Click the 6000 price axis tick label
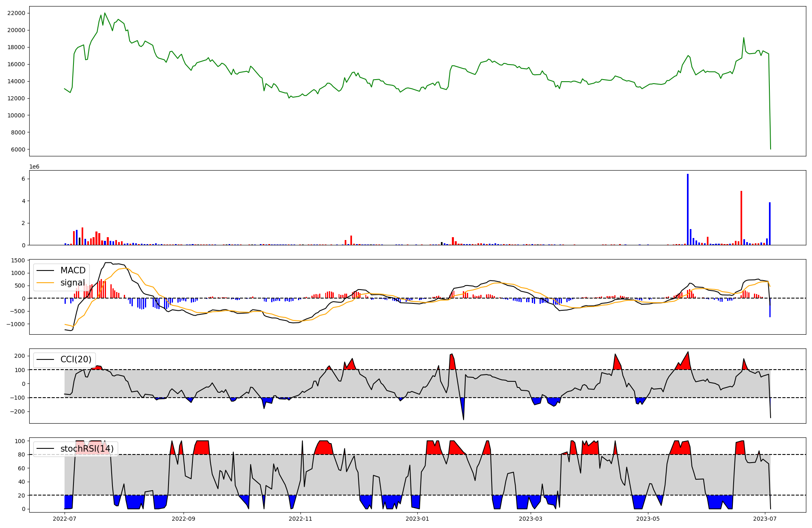Image resolution: width=812 pixels, height=528 pixels. tap(18, 149)
